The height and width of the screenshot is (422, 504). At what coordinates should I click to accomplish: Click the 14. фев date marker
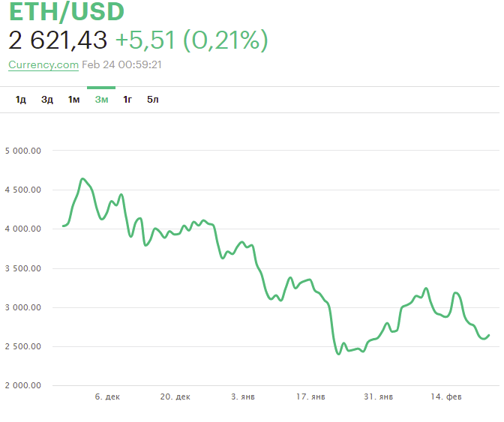pyautogui.click(x=448, y=397)
